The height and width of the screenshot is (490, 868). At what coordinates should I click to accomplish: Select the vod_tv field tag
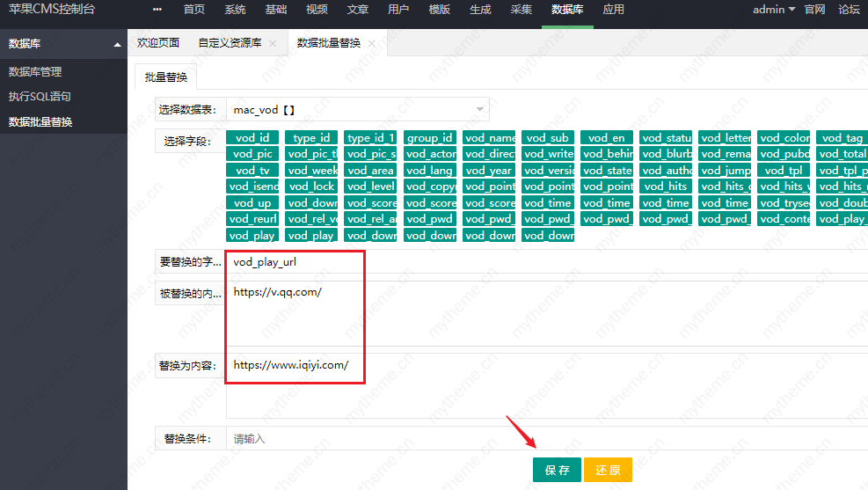click(x=253, y=170)
